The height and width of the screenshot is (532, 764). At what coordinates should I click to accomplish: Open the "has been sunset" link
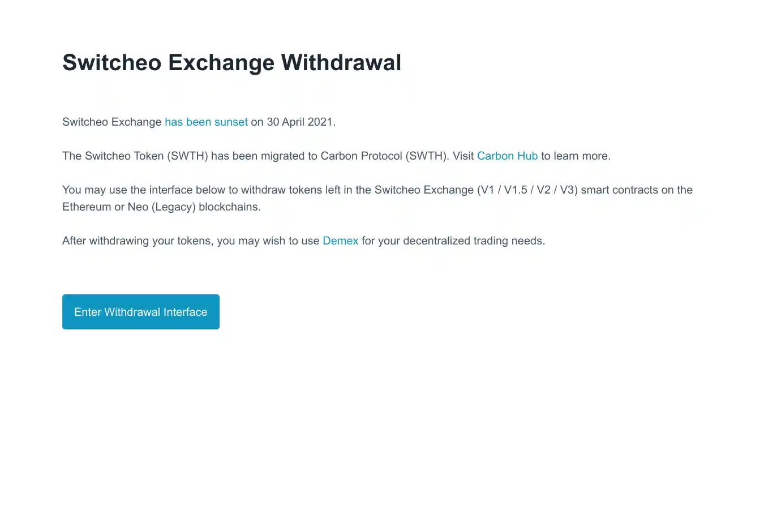(206, 122)
